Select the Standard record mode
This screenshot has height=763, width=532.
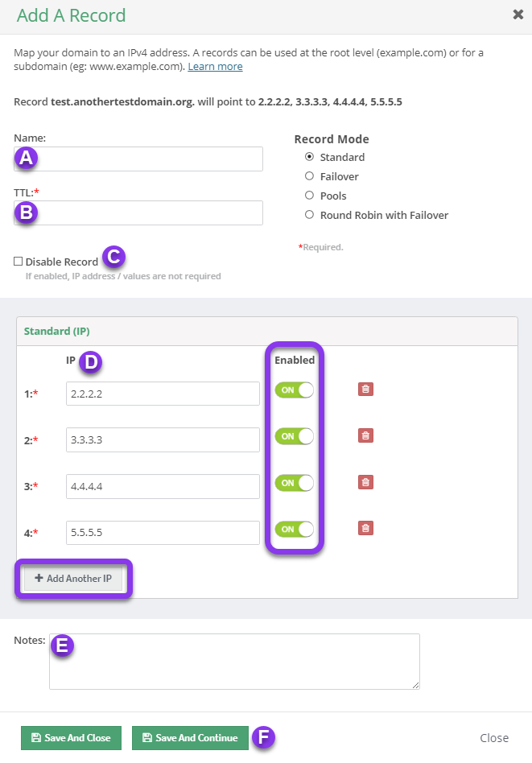coord(309,157)
